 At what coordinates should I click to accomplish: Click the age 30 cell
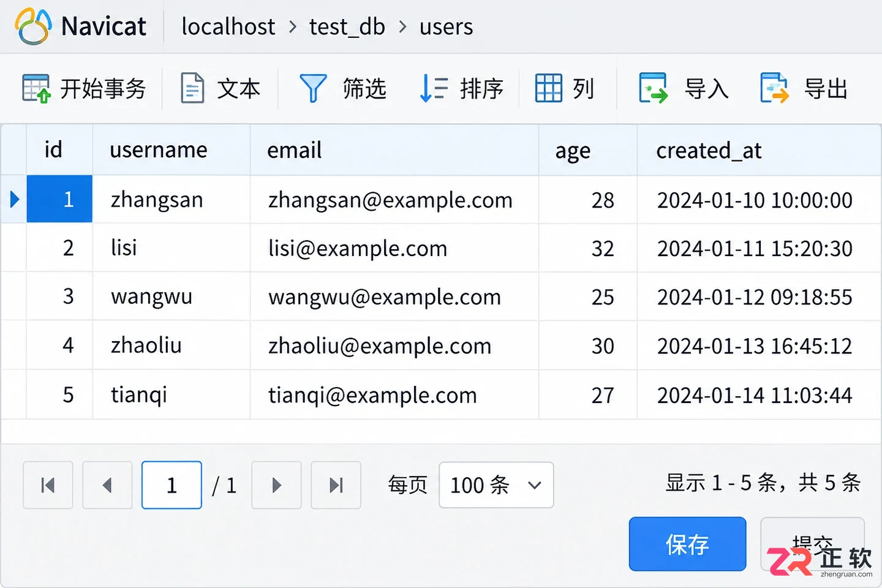(x=588, y=345)
